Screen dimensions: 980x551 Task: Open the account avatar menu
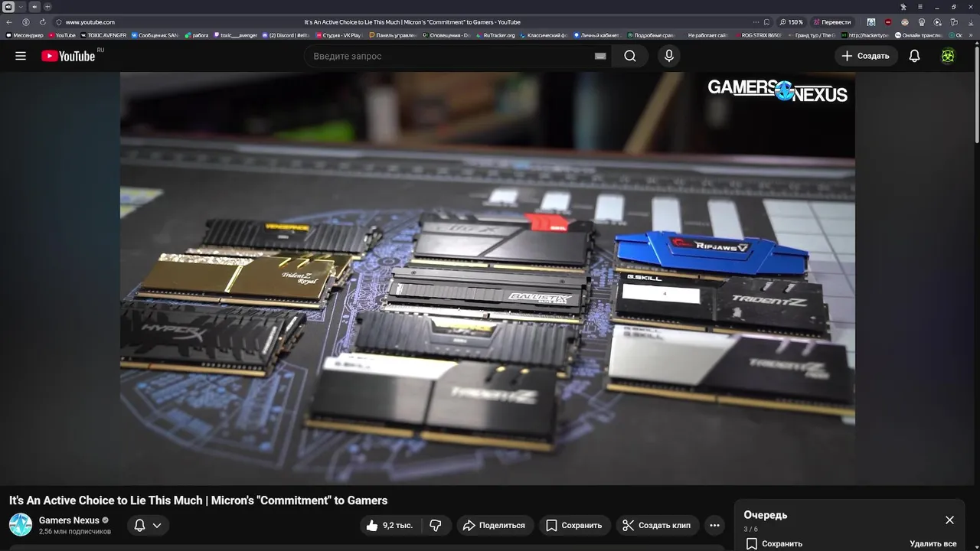point(948,56)
